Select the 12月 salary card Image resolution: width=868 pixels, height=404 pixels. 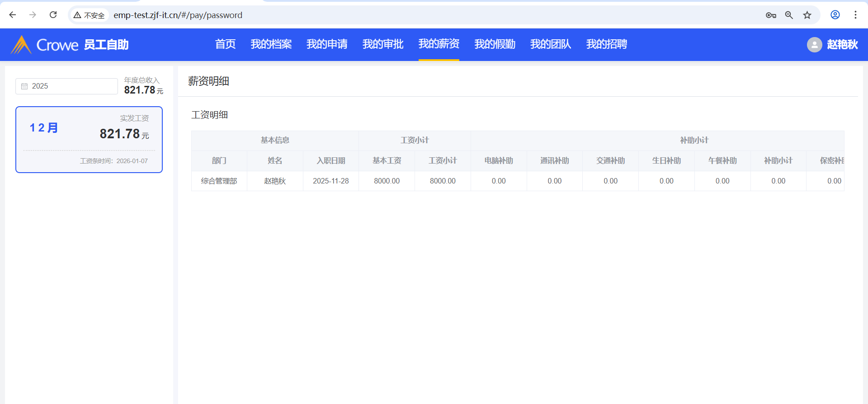(89, 139)
